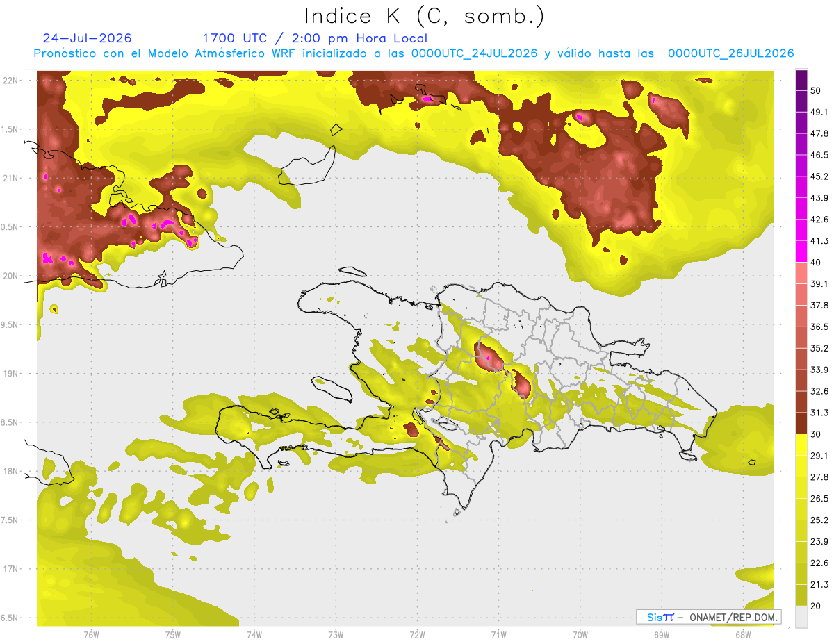Click the "72W" longitude label
This screenshot has width=834, height=644.
coord(417,634)
